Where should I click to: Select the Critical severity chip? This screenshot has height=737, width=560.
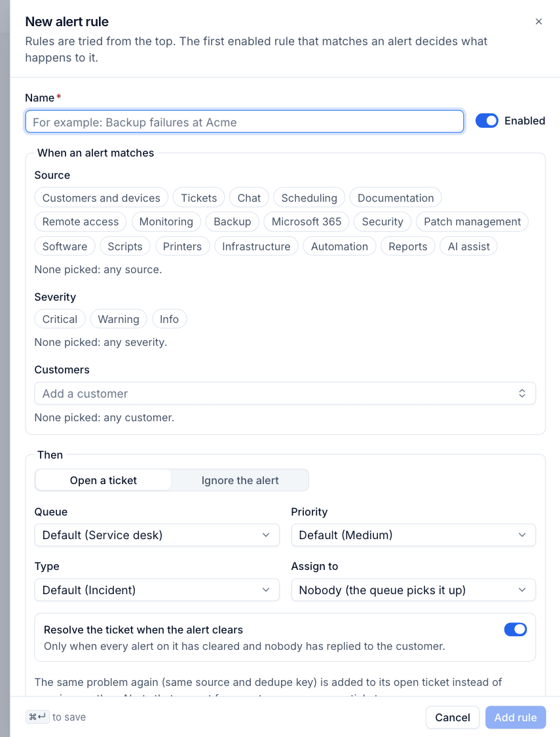click(x=60, y=319)
